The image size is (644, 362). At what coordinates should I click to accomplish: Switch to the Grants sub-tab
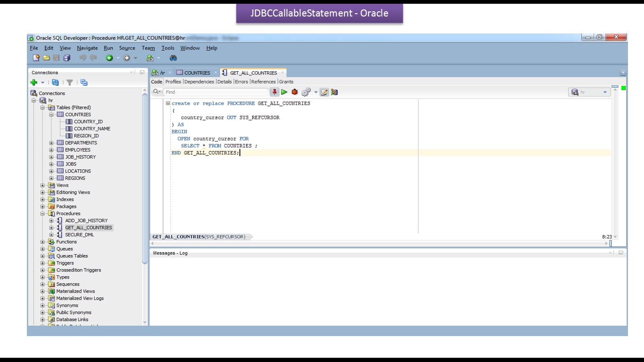286,82
